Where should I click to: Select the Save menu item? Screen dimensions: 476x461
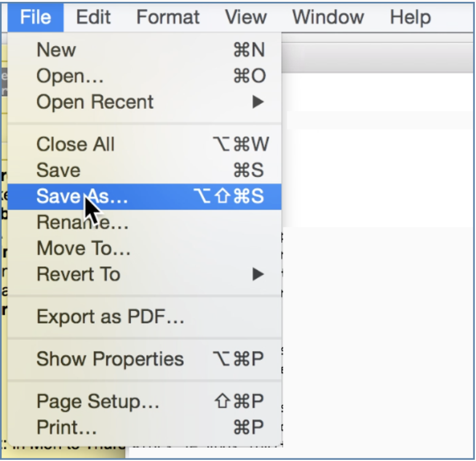pos(58,170)
